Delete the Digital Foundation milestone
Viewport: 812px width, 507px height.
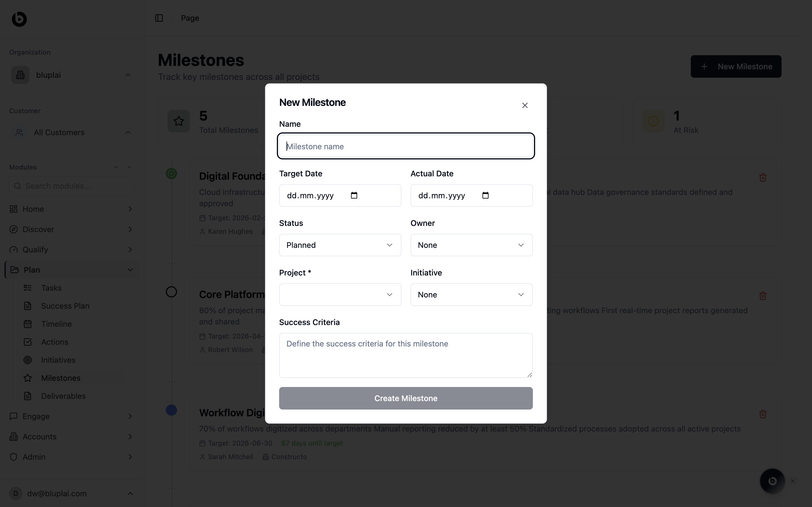pos(763,177)
